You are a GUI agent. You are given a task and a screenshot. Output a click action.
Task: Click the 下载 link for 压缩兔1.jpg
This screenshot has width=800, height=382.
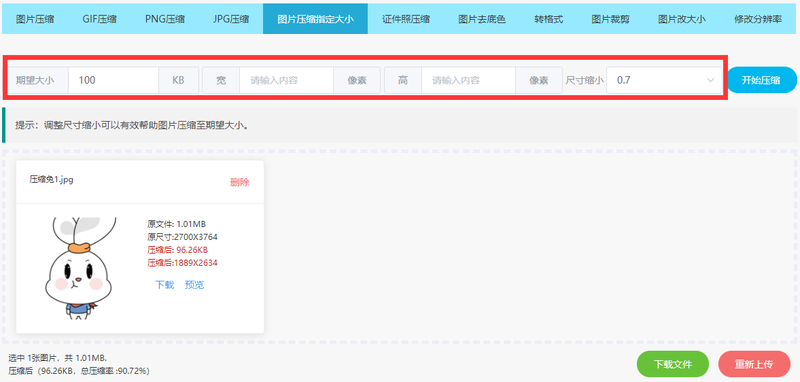[x=164, y=285]
